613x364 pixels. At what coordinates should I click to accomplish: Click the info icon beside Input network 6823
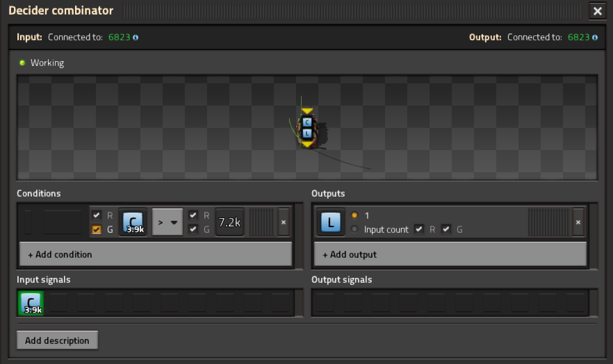click(136, 38)
